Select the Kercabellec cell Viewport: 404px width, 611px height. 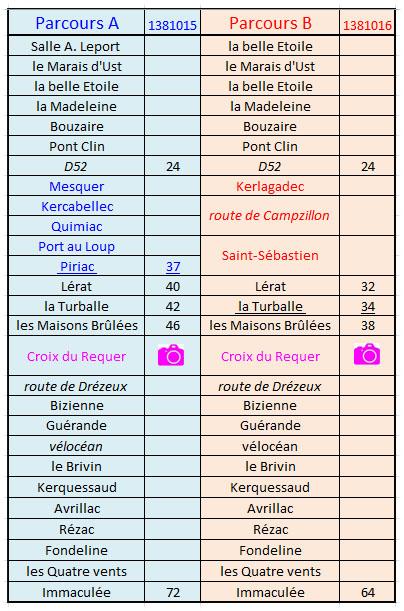pos(76,206)
